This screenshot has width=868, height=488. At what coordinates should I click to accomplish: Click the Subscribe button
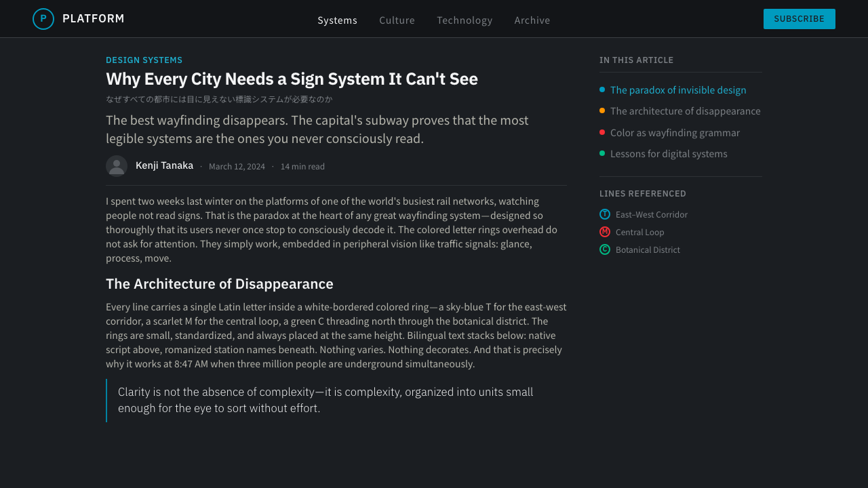[800, 19]
